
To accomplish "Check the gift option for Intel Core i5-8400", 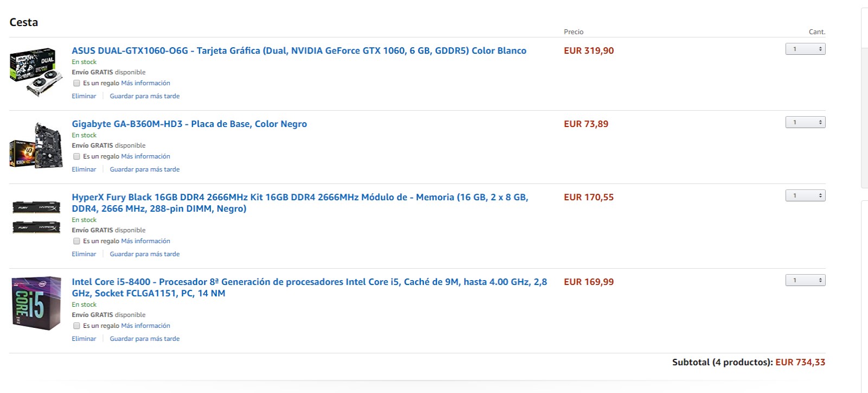I will pos(77,326).
